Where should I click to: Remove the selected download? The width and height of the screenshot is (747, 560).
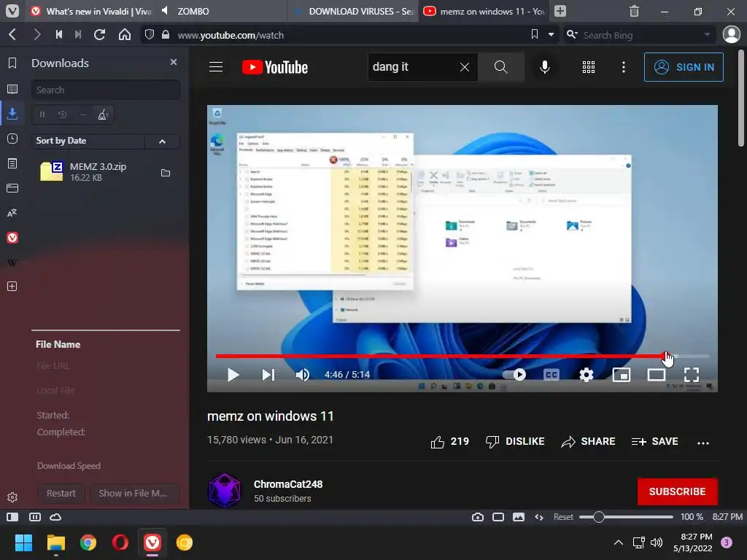point(83,114)
